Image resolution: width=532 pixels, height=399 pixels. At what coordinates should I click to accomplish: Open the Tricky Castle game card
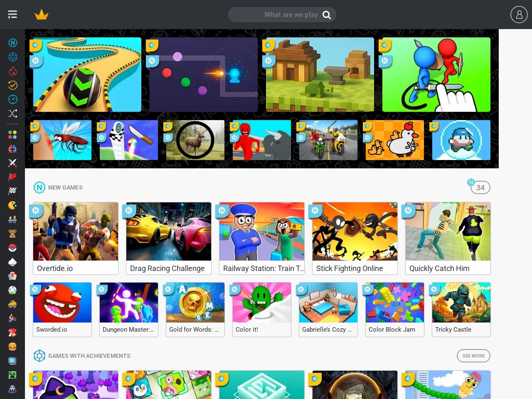(461, 309)
